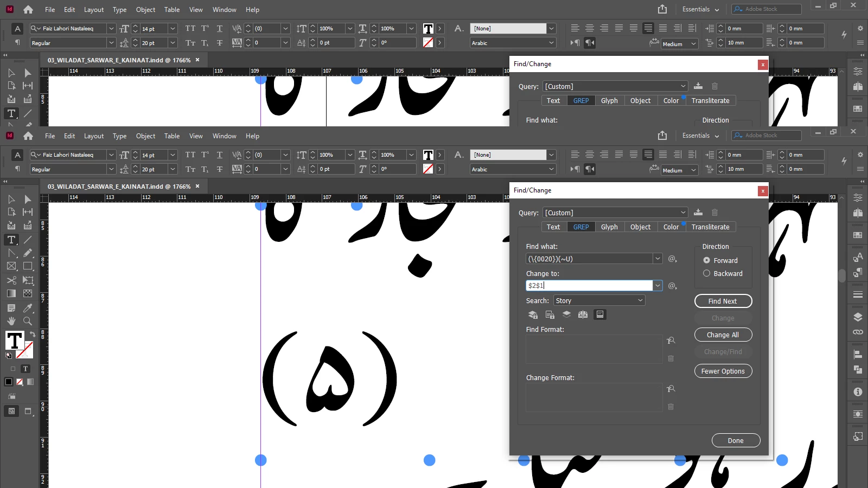The image size is (868, 488).
Task: Expand the Change to history dropdown
Action: pos(658,286)
